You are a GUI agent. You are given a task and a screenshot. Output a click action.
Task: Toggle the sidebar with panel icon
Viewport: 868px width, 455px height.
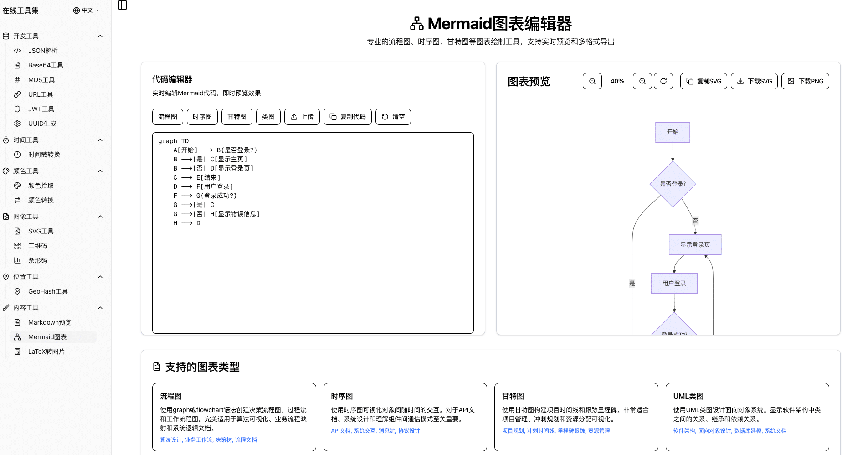click(x=122, y=5)
